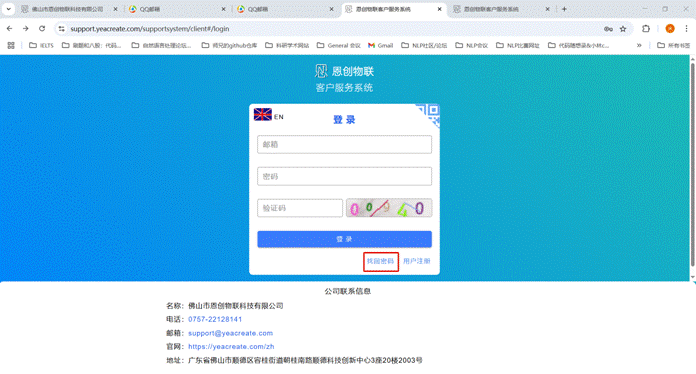Image resolution: width=696 pixels, height=374 pixels.
Task: View site information icon in address bar
Action: (x=62, y=29)
